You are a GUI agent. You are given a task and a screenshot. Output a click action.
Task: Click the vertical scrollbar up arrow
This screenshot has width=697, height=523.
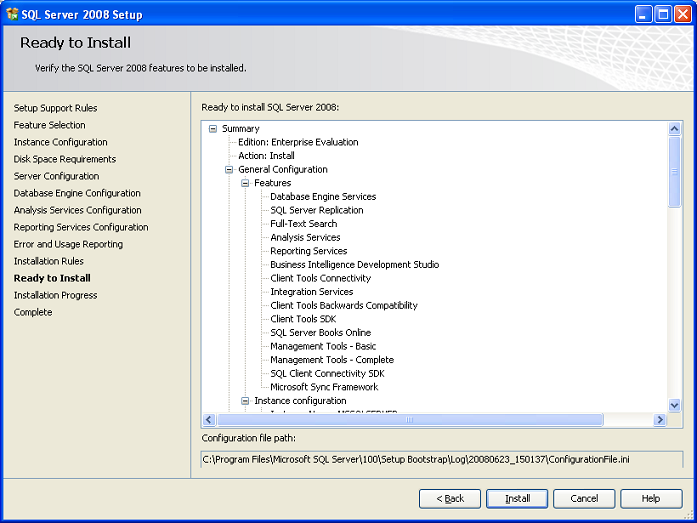coord(674,128)
